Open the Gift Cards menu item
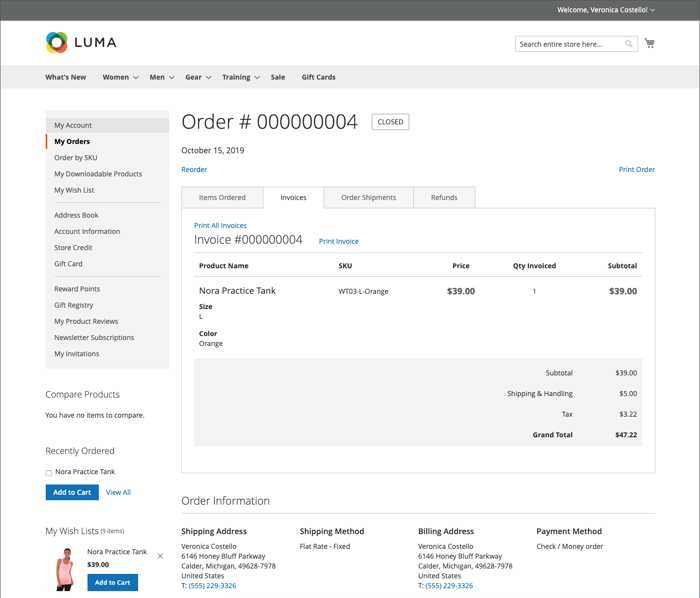Viewport: 700px width, 598px height. coord(318,77)
